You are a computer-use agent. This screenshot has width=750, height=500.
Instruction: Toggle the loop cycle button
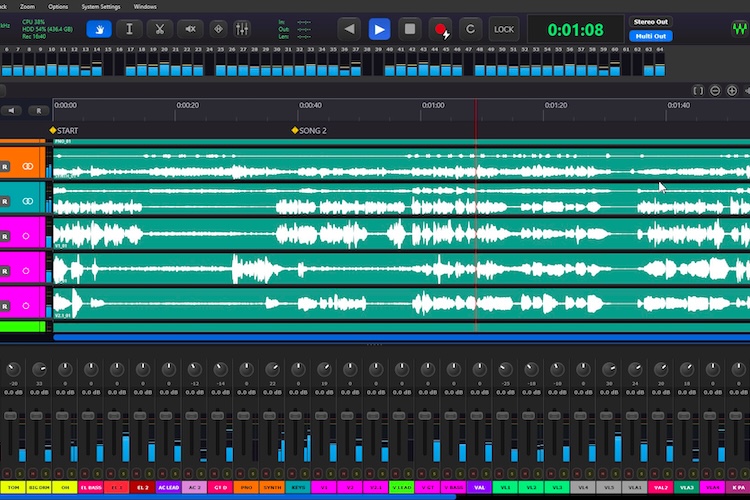point(470,29)
